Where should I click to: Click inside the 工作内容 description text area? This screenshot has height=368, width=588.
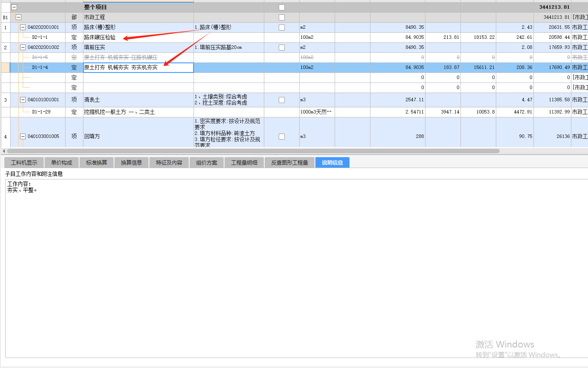(296, 268)
